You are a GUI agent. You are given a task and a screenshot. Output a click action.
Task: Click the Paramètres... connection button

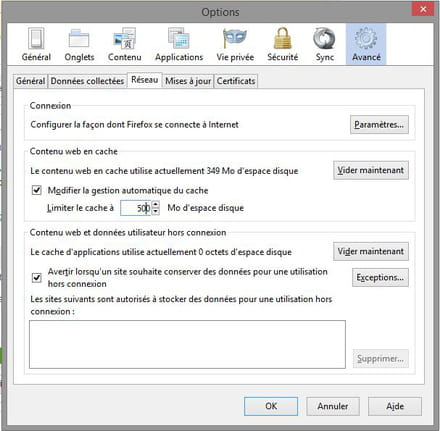[379, 125]
